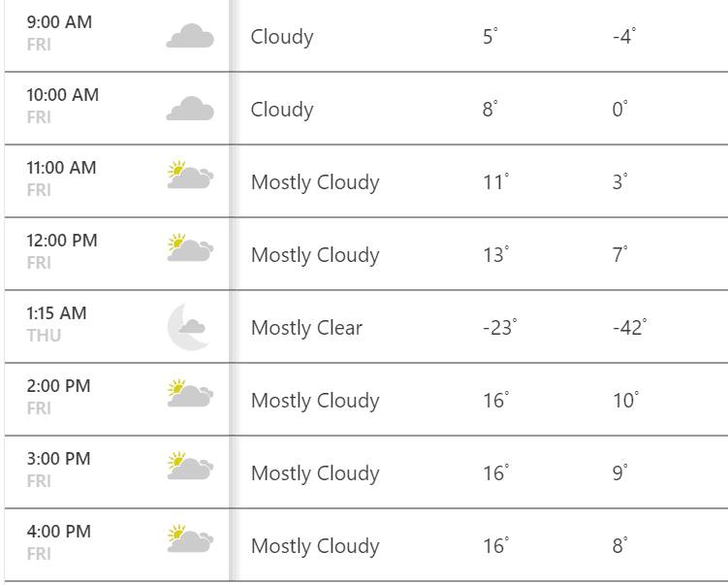Click the cloud icon in 10:00 AM row
This screenshot has height=585, width=728.
tap(190, 109)
